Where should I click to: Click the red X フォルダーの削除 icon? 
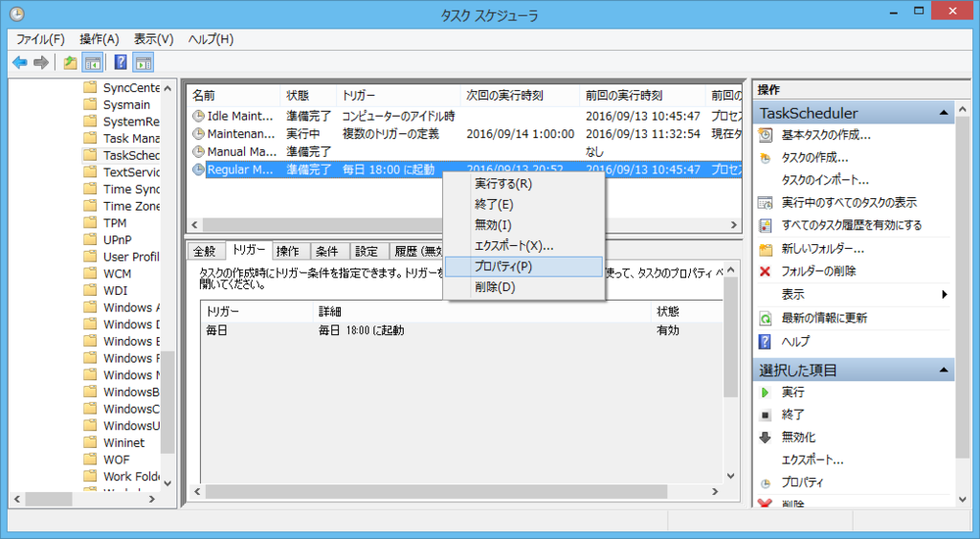[765, 271]
